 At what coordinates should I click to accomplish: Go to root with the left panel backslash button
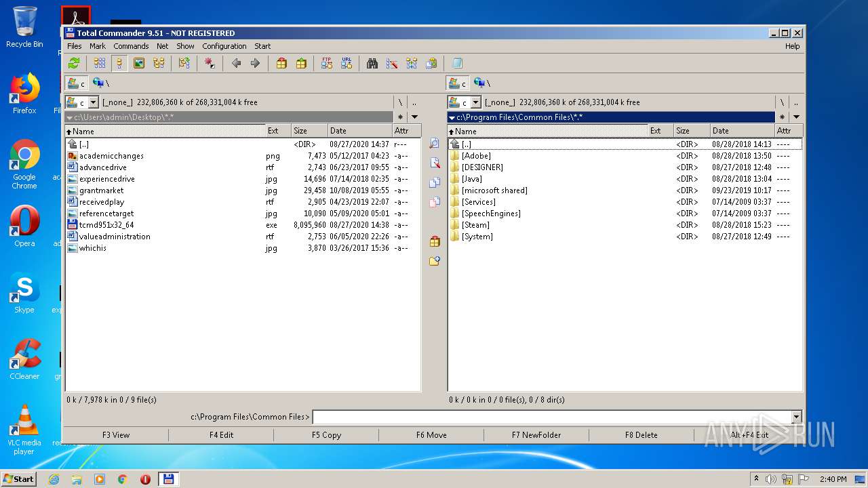[400, 102]
